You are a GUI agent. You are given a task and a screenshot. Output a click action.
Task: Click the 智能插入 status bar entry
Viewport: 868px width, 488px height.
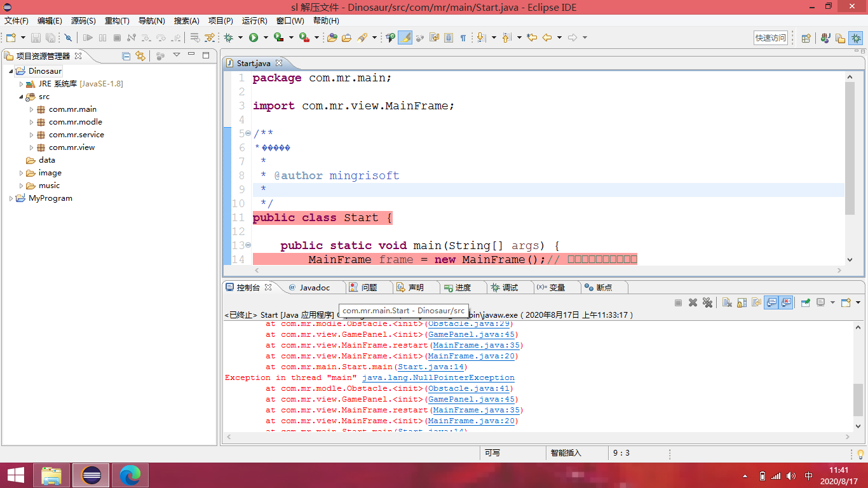pyautogui.click(x=566, y=453)
